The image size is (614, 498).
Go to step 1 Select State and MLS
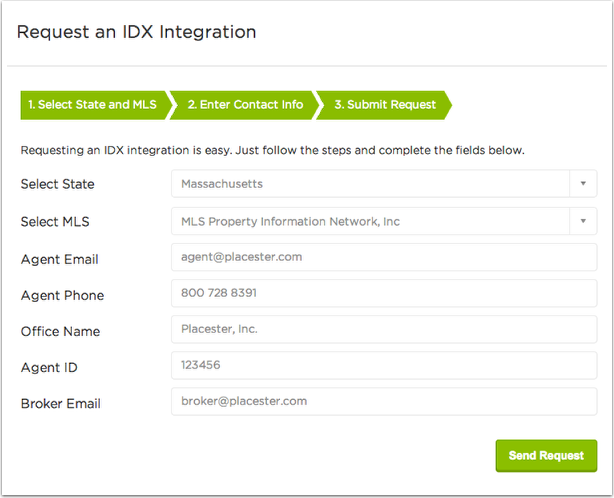93,105
